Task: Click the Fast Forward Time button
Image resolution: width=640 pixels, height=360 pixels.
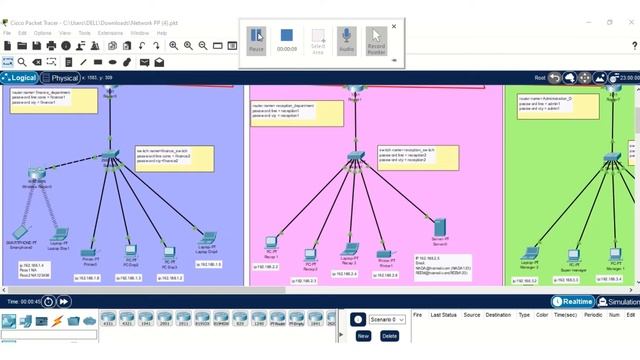Action: point(64,302)
